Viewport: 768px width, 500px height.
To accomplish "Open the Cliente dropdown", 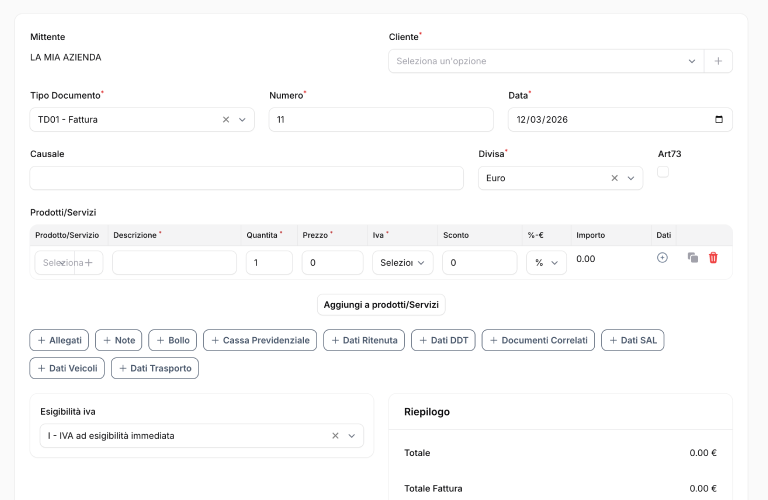I will (x=545, y=61).
